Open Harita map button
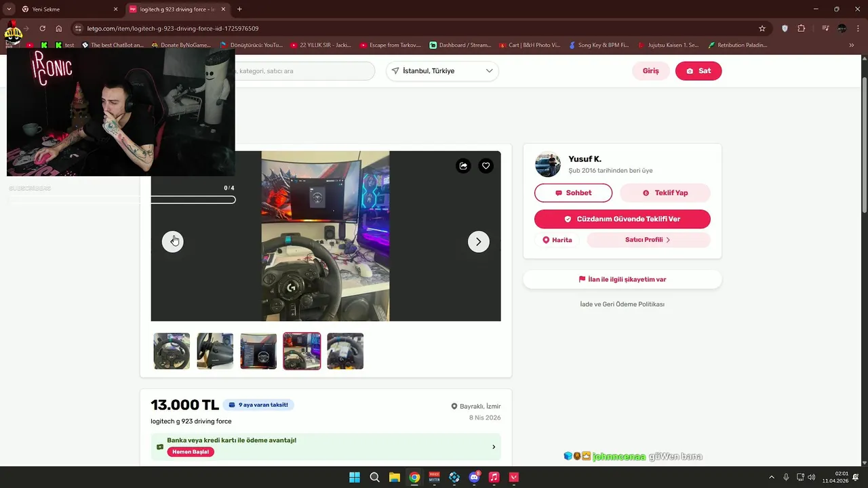Viewport: 868px width, 488px height. click(557, 240)
